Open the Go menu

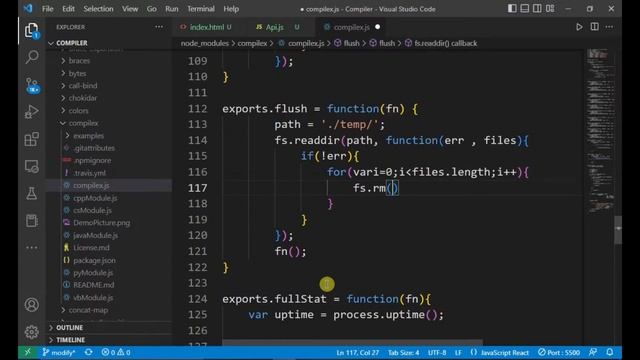coord(151,9)
